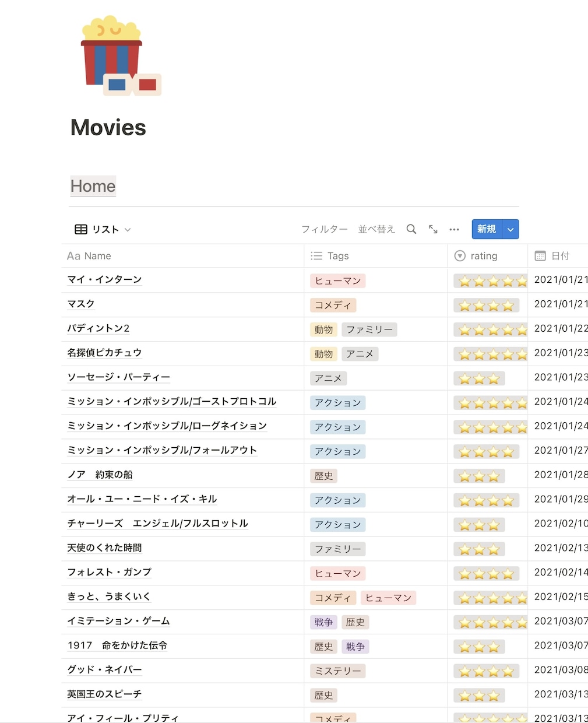Screen dimensions: 588x723
Task: Open the ノア 約束の船 entry
Action: (100, 475)
